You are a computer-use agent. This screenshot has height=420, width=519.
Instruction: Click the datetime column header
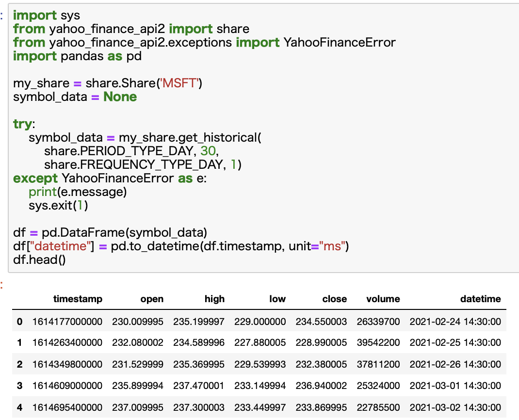point(481,299)
